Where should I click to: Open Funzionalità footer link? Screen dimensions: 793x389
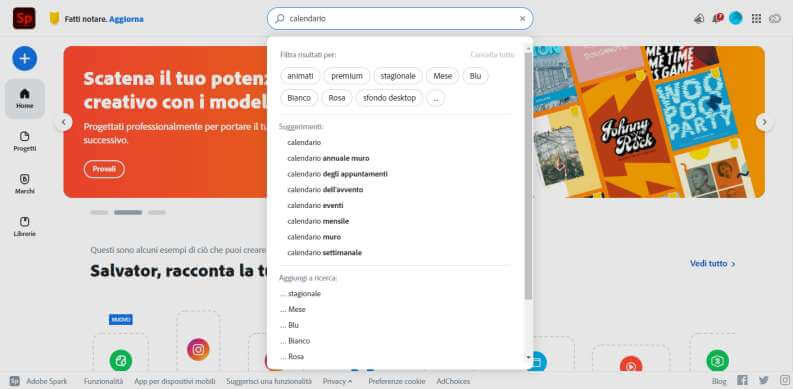tap(103, 381)
